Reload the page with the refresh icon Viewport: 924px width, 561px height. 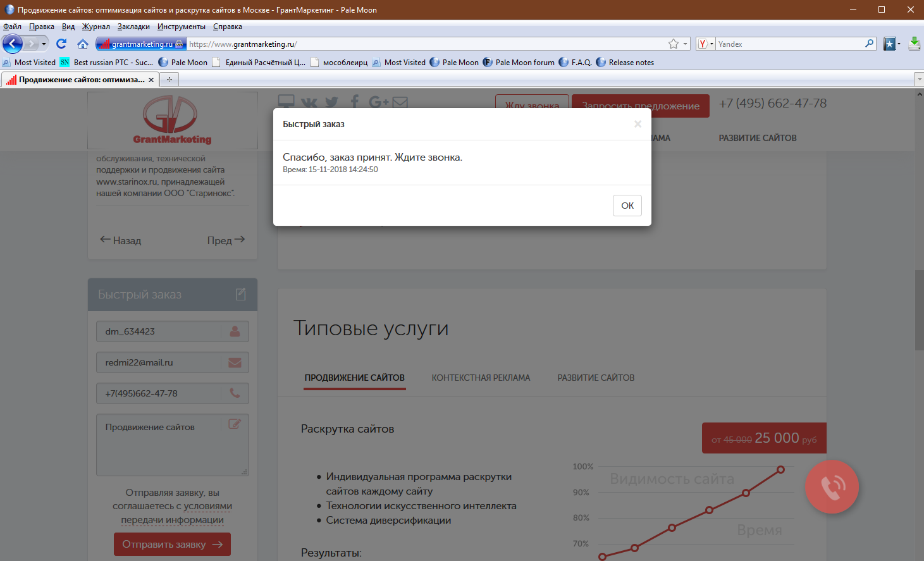click(61, 44)
